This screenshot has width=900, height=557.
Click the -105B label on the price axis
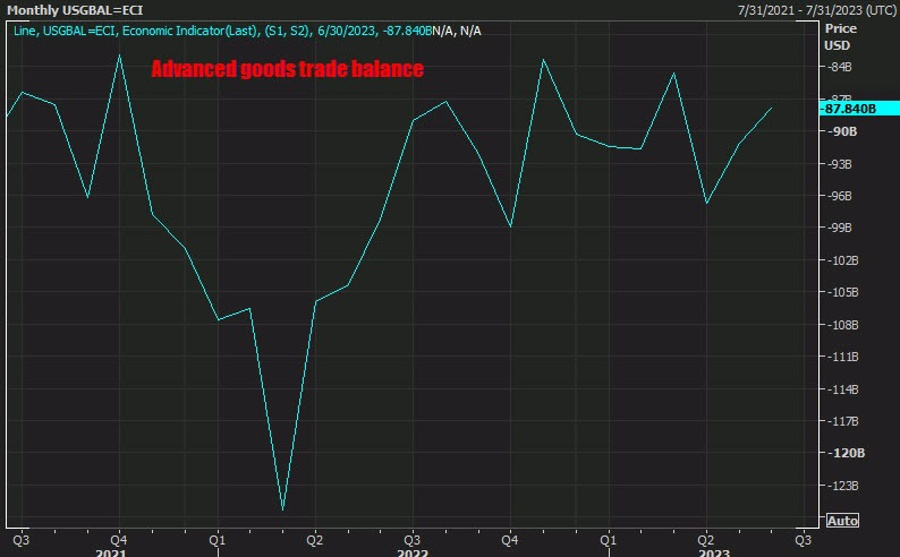(842, 292)
